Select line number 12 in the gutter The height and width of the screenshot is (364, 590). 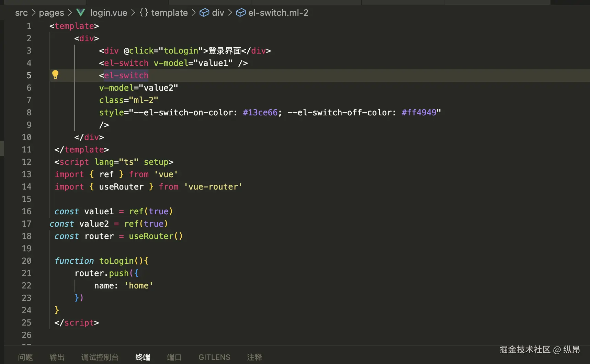pyautogui.click(x=26, y=162)
